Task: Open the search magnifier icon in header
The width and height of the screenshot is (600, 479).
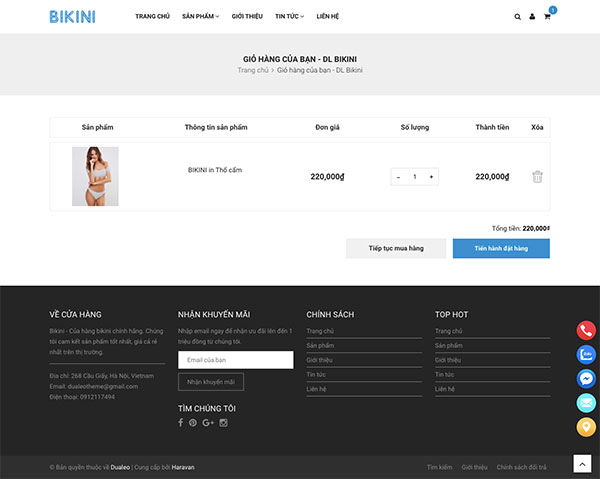Action: pyautogui.click(x=517, y=17)
